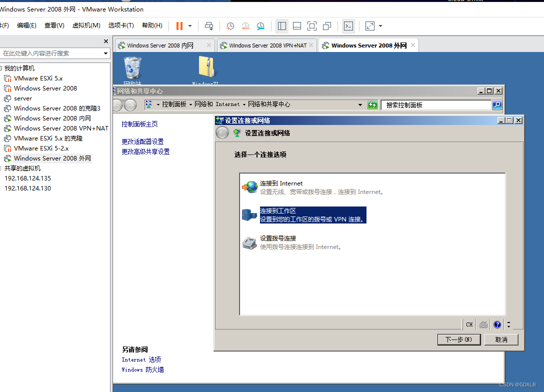Screen dimensions: 544x392
Task: Click Explorer forward arrow in 网络和共享中心
Action: (130, 105)
